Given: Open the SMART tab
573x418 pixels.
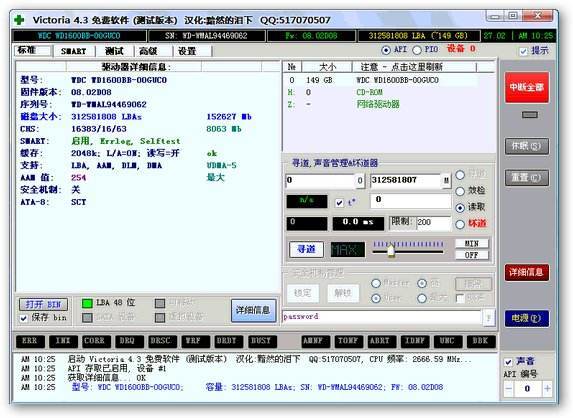Looking at the screenshot, I should 73,51.
